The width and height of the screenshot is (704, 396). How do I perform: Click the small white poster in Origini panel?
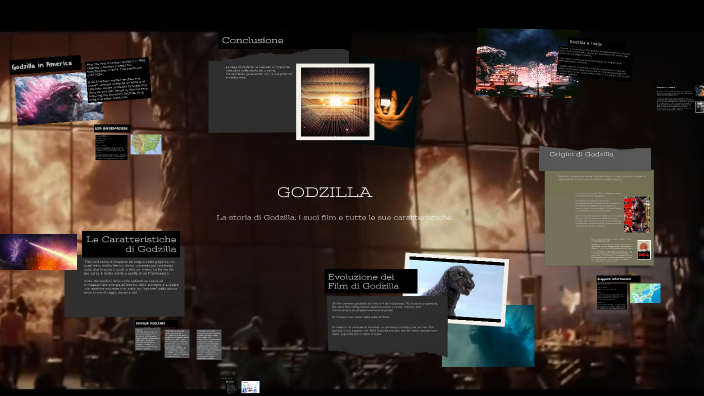pos(644,250)
